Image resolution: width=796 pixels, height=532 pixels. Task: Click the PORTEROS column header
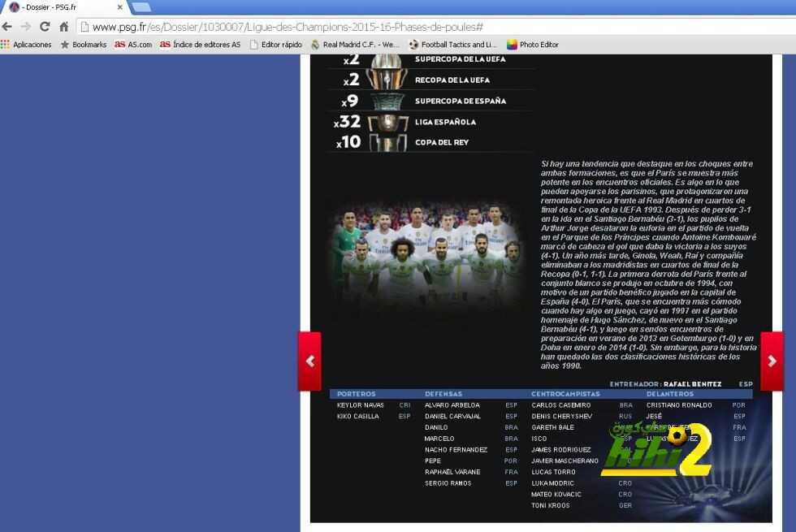coord(357,394)
